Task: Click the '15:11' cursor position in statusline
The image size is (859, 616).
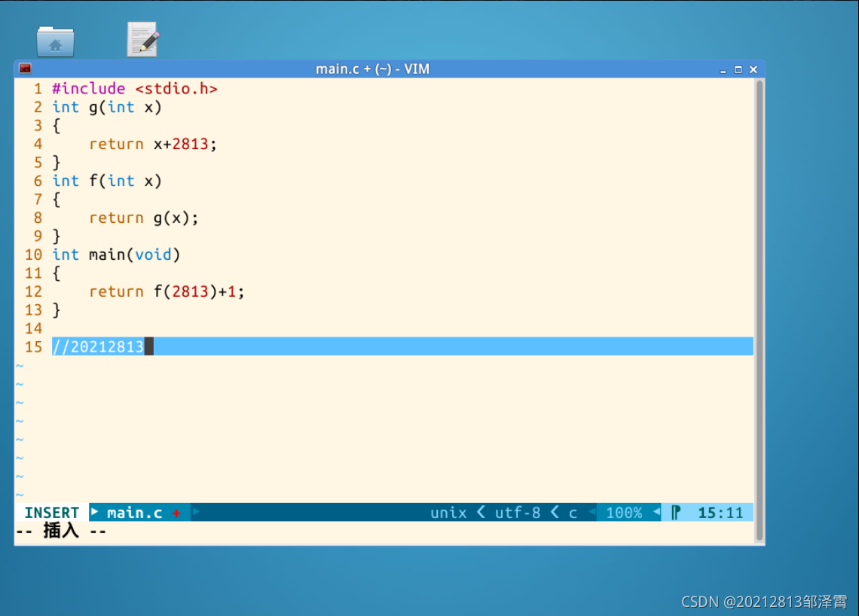Action: point(720,513)
